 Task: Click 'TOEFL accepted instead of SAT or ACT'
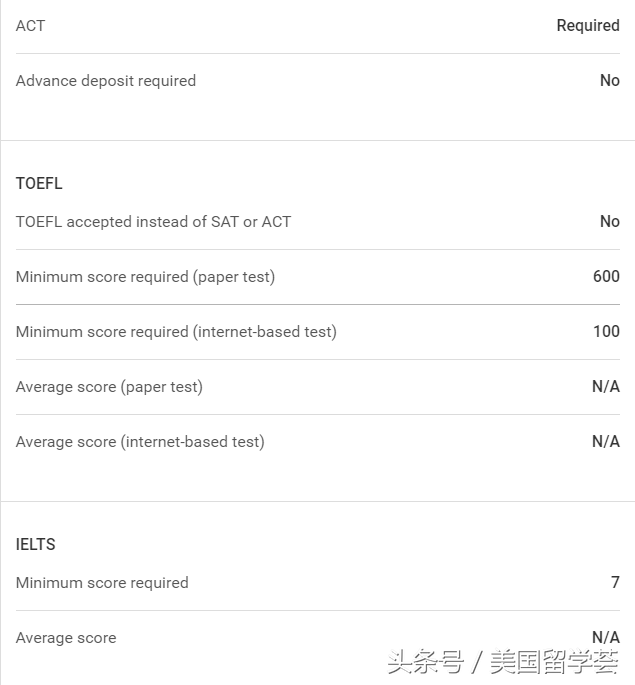(153, 222)
